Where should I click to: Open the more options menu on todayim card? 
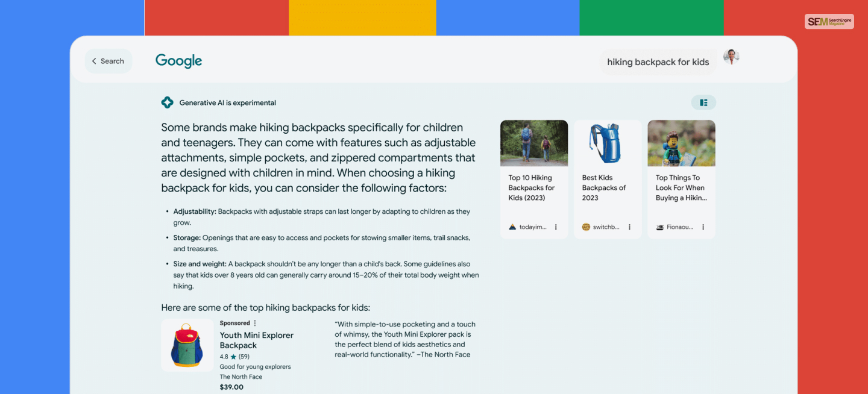tap(556, 227)
